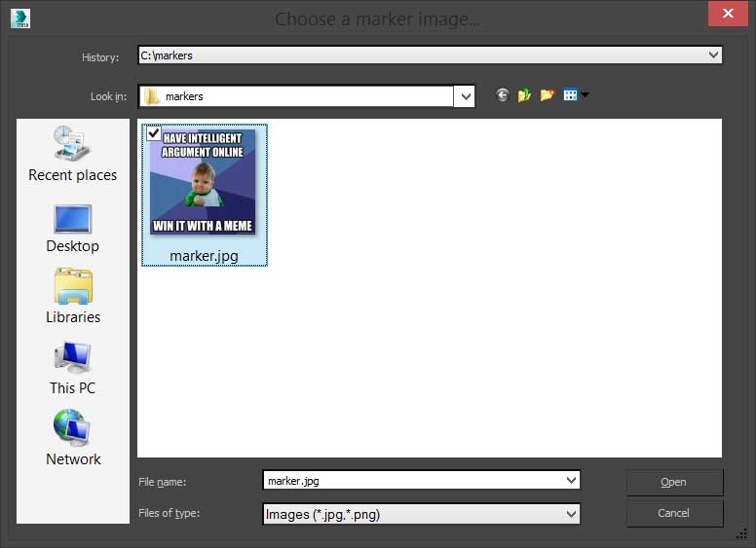The width and height of the screenshot is (756, 548).
Task: Click the dialog resize grip corner
Action: point(742,534)
